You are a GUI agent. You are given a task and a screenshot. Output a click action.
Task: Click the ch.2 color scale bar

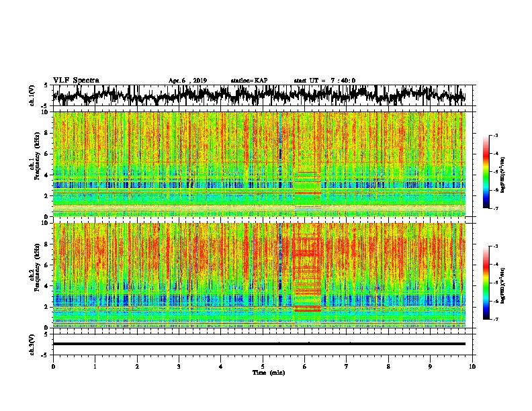click(x=486, y=283)
